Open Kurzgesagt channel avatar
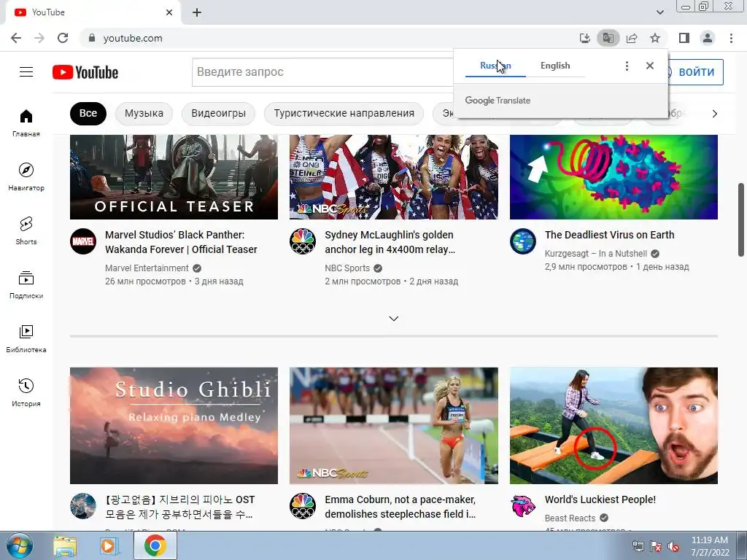The width and height of the screenshot is (747, 560). pyautogui.click(x=522, y=241)
